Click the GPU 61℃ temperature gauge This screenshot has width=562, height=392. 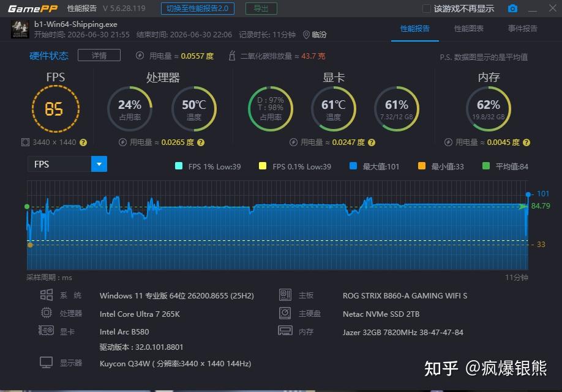333,109
